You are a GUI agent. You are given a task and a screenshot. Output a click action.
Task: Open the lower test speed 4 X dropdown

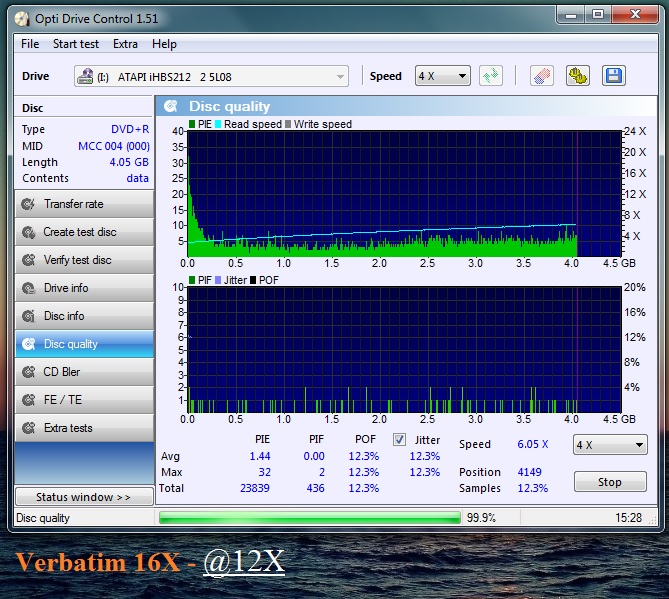point(610,445)
